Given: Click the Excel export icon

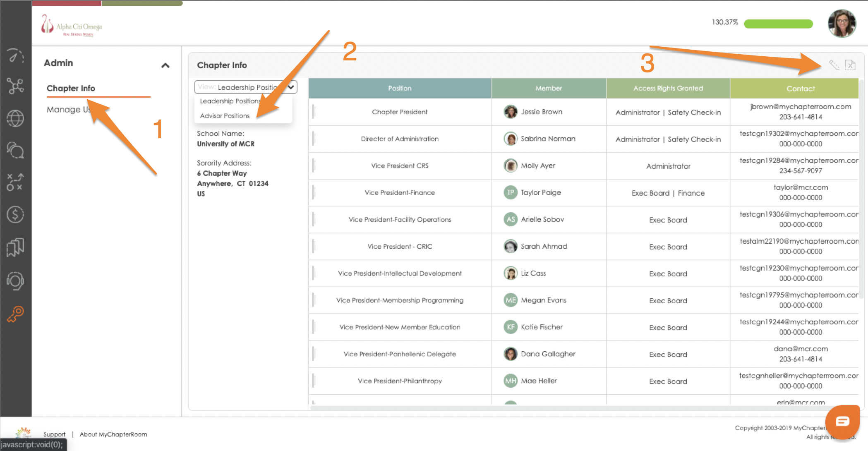Looking at the screenshot, I should coord(850,65).
